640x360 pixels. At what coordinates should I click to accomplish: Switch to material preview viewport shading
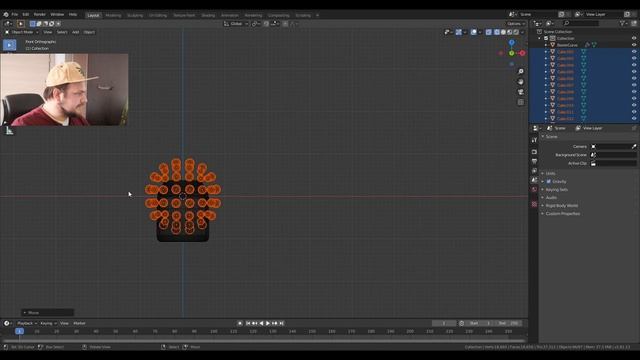[x=509, y=32]
